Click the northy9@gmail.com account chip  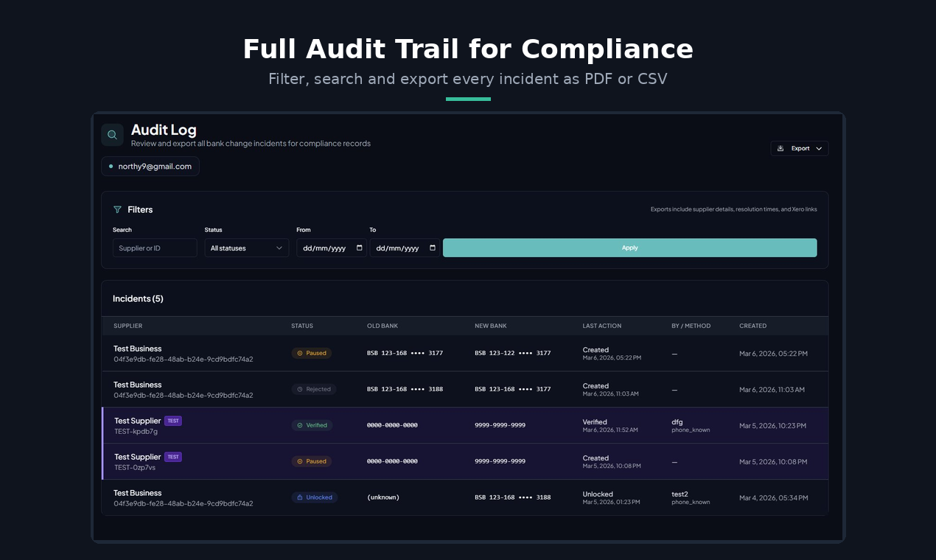pyautogui.click(x=150, y=167)
